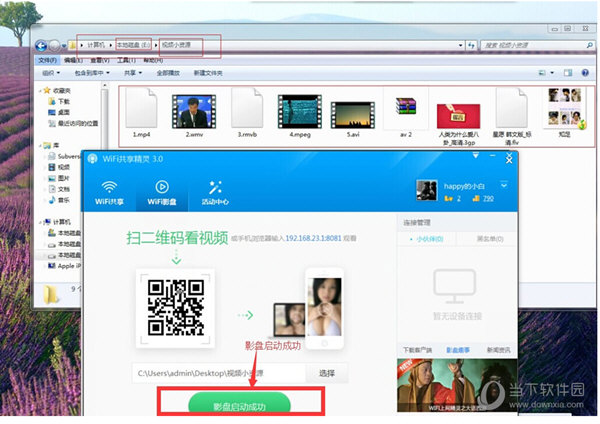Open the view options dropdown arrow
The image size is (600, 424).
pos(552,73)
